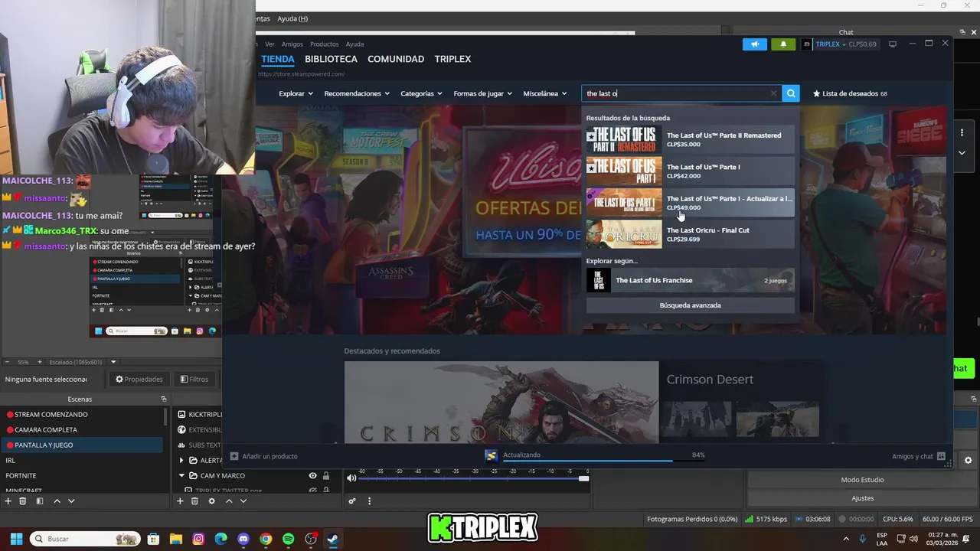Open OBS settings gear beside Steam window

pyautogui.click(x=968, y=460)
